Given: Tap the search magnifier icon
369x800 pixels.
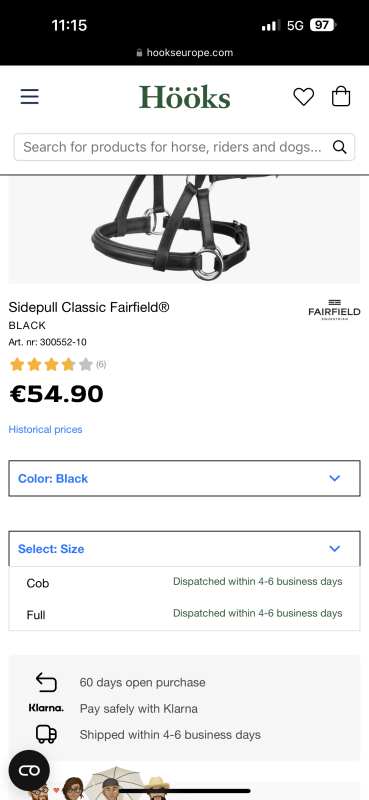Looking at the screenshot, I should (340, 147).
